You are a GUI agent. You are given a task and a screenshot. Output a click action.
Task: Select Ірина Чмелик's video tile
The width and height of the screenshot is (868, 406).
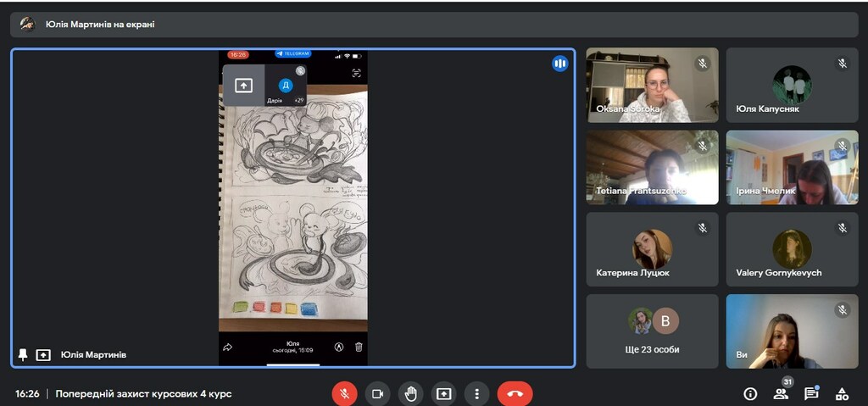pos(793,167)
